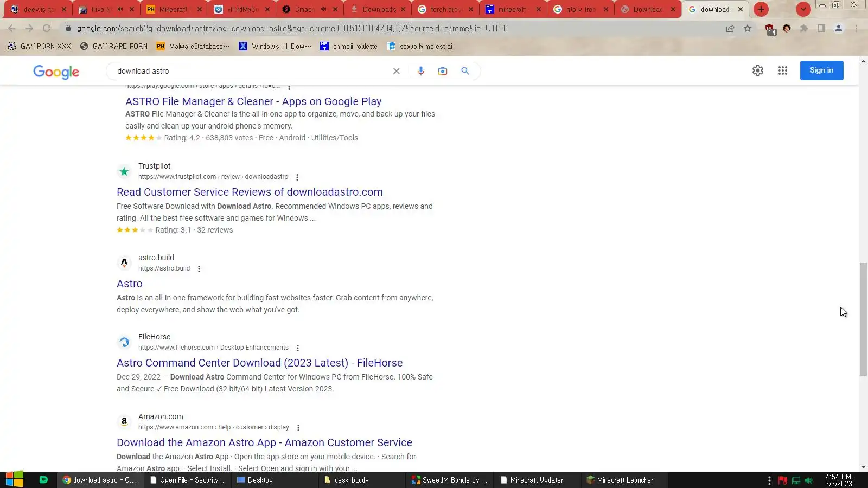Open a new tab with the plus button
868x488 pixels.
point(761,9)
